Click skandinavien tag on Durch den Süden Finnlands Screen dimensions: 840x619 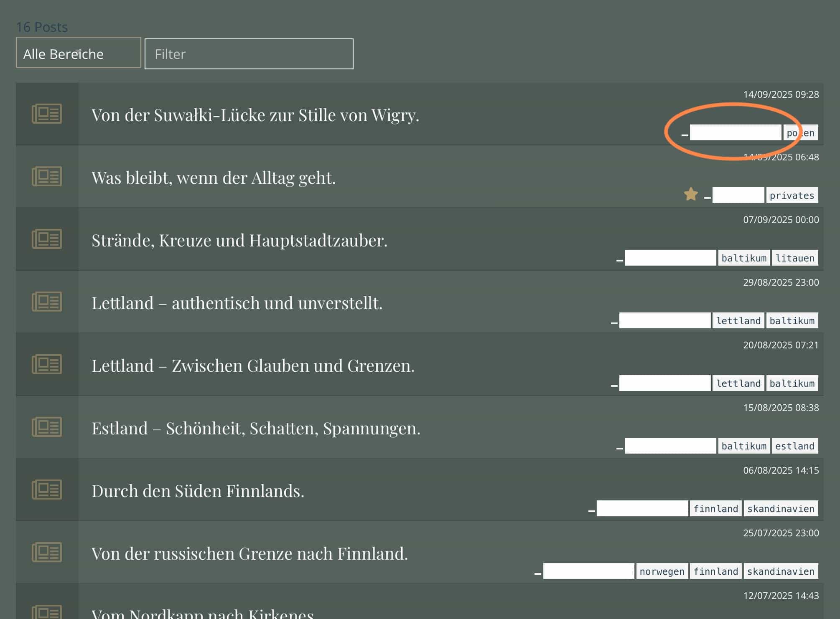pos(781,508)
